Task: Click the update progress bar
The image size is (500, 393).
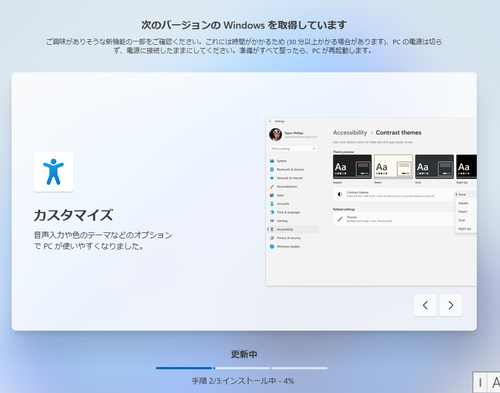Action: point(242,368)
